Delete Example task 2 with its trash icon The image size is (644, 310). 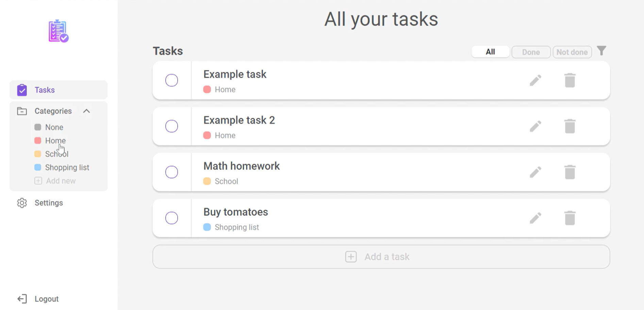click(x=570, y=126)
